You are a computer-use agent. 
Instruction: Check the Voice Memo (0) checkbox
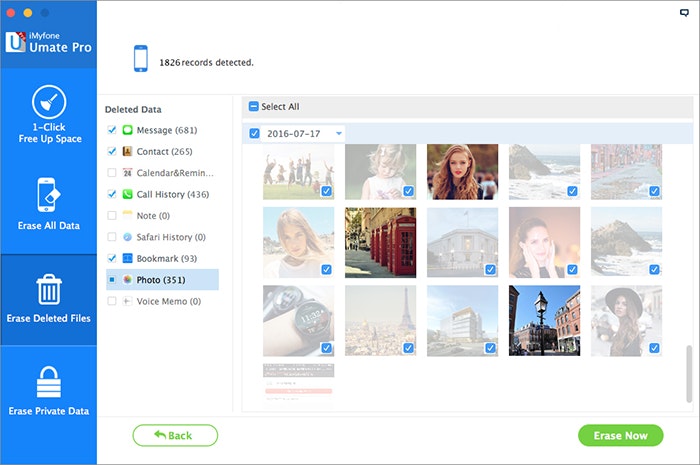point(112,301)
